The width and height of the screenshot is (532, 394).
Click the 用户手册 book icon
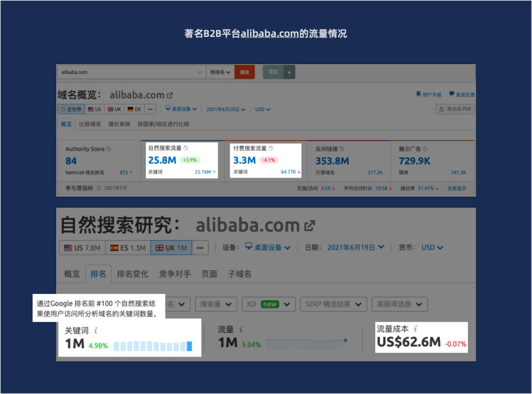coord(419,94)
